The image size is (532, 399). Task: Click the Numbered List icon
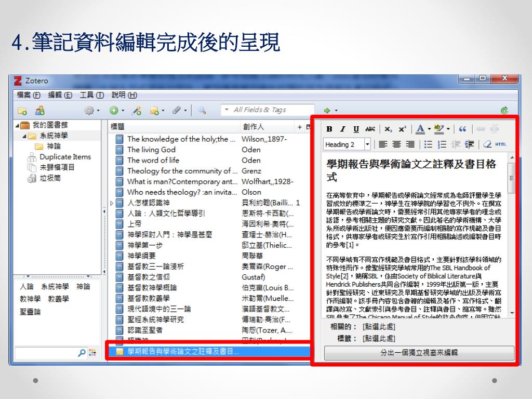pyautogui.click(x=442, y=144)
